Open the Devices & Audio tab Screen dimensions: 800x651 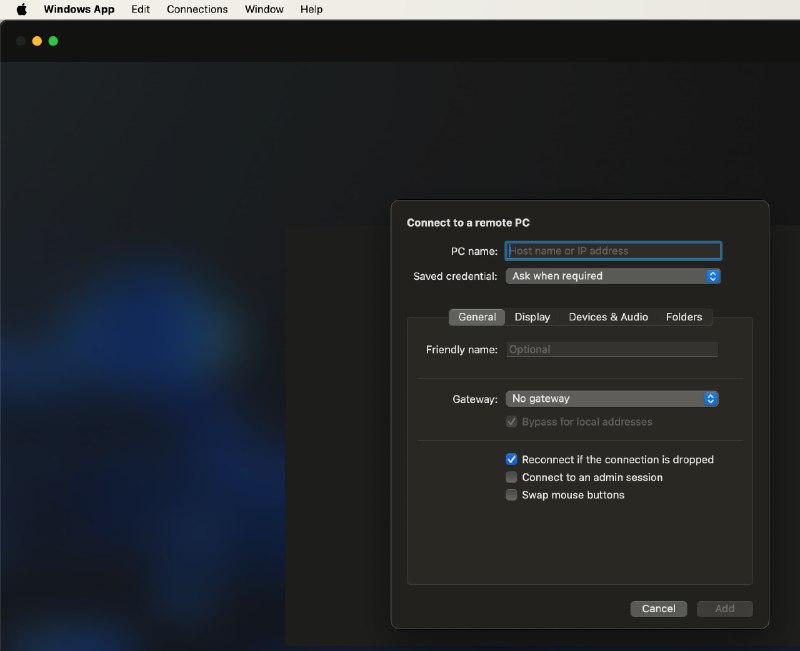point(608,316)
